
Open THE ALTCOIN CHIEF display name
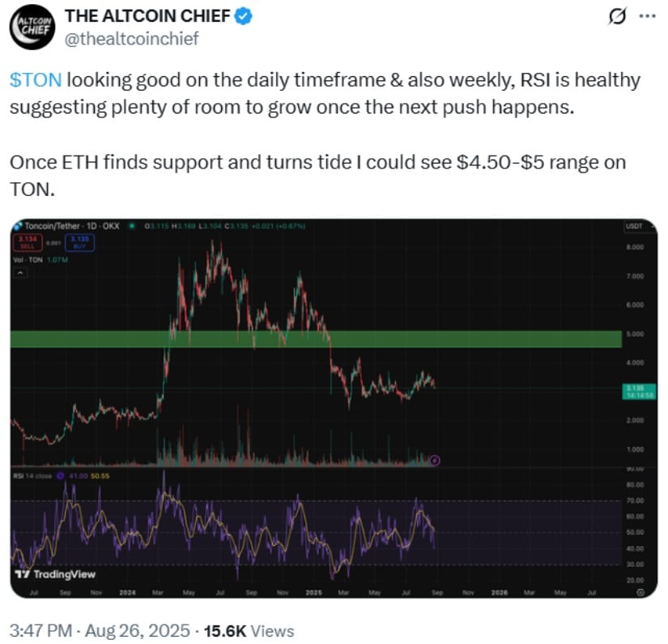tap(147, 16)
